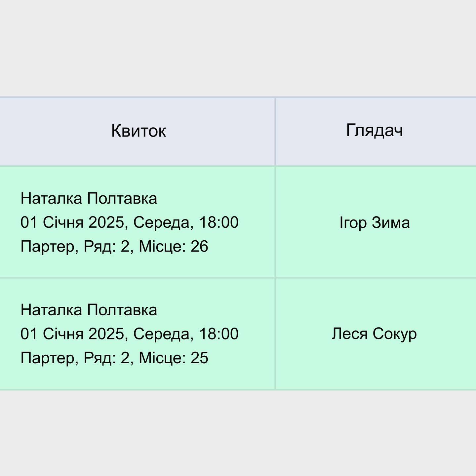Click the Місце: 25 seat text
Screen dimensions: 476x476
click(x=174, y=358)
